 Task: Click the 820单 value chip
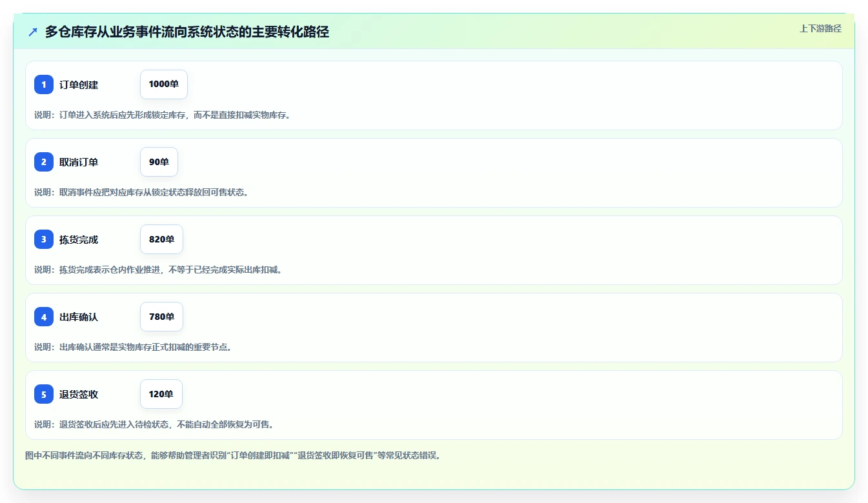click(x=161, y=239)
